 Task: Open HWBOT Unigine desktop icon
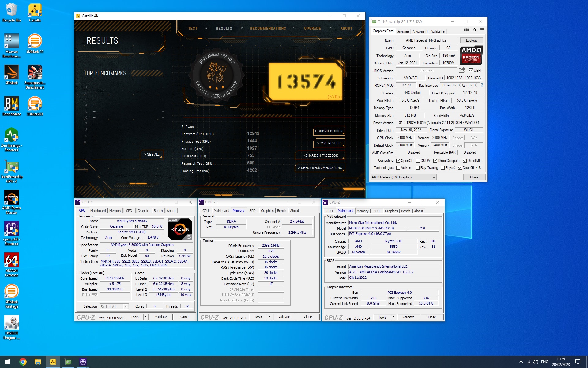click(x=11, y=327)
